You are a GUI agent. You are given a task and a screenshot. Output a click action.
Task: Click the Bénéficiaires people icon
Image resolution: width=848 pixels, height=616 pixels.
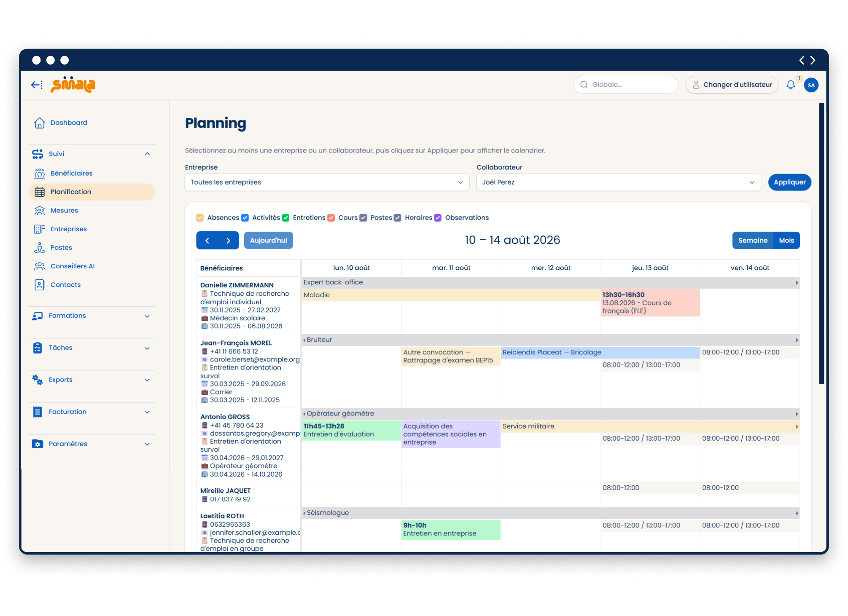pyautogui.click(x=40, y=173)
